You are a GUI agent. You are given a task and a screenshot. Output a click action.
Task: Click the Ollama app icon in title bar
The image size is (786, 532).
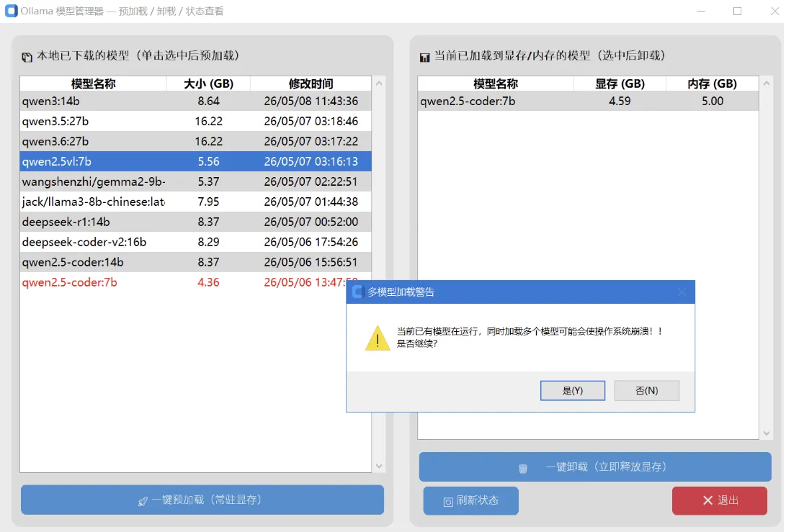[11, 11]
